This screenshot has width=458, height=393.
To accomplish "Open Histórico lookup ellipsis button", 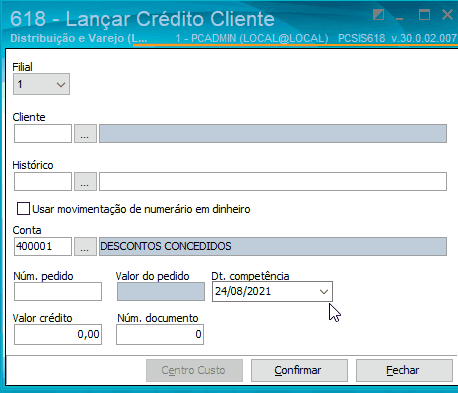I will [85, 181].
